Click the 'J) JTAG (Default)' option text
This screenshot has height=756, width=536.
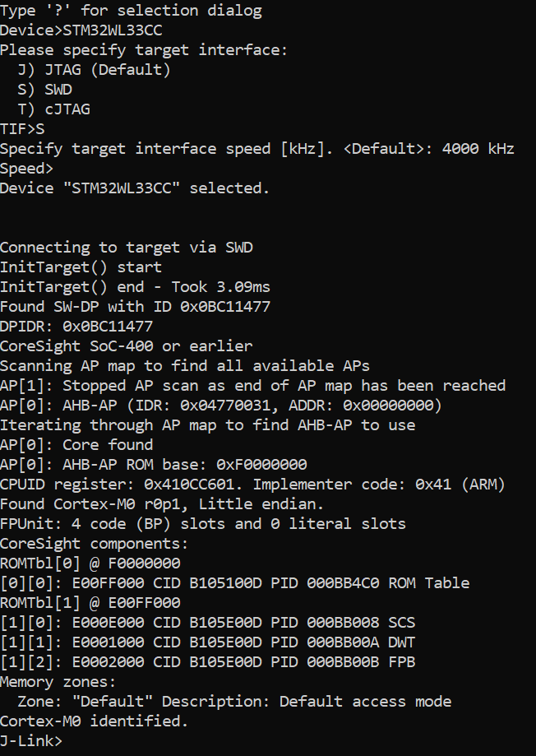[94, 70]
